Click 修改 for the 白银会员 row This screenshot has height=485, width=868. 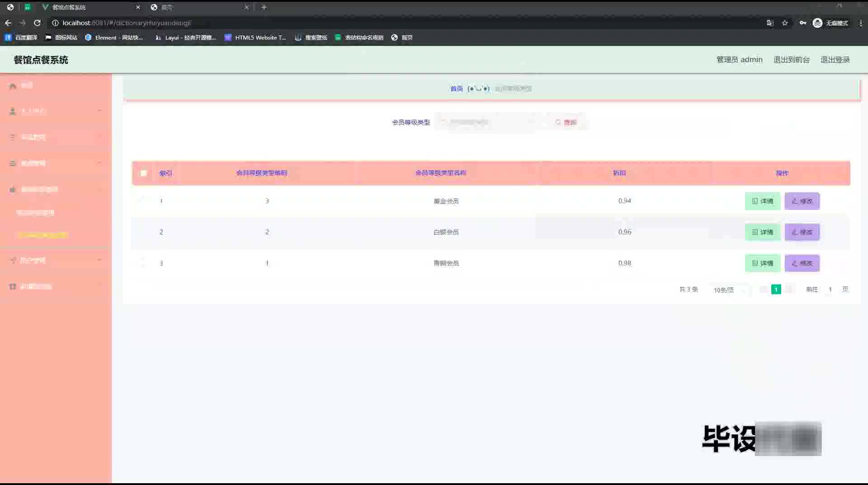point(802,232)
